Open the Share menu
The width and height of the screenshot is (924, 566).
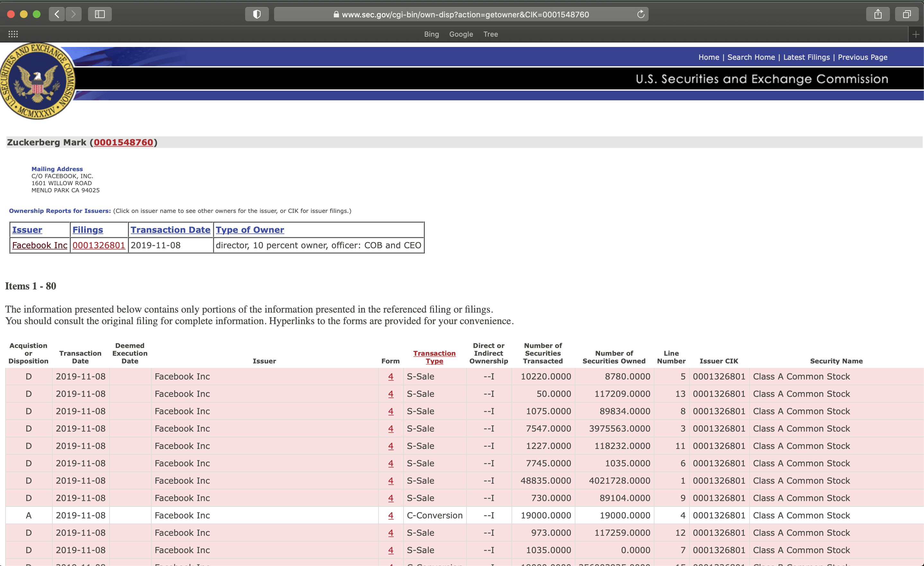(x=878, y=14)
